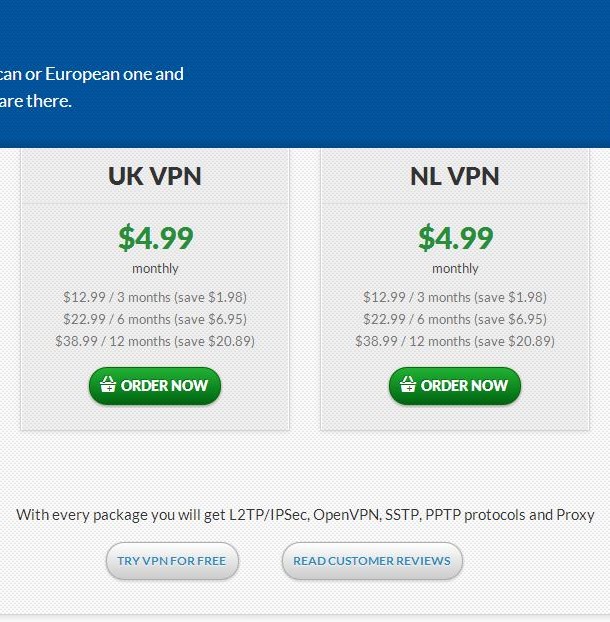Click NL VPN 3 months $12.99 line

tap(455, 297)
